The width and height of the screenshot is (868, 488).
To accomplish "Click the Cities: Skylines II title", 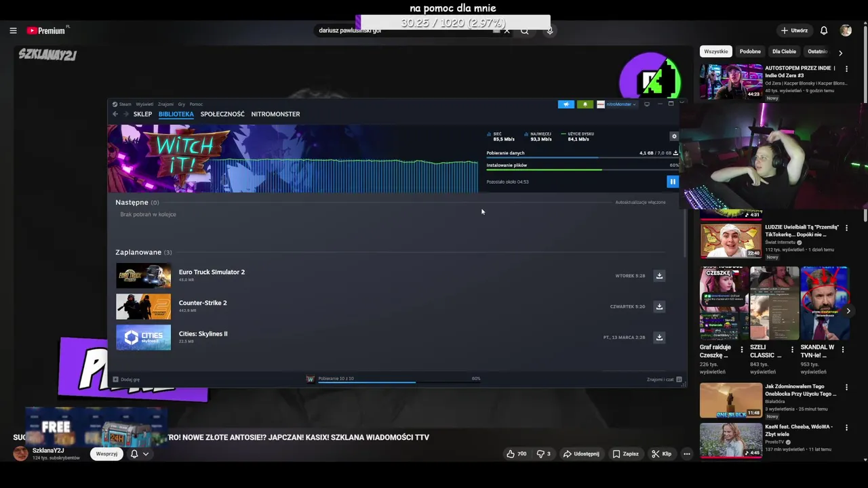I will pos(203,334).
